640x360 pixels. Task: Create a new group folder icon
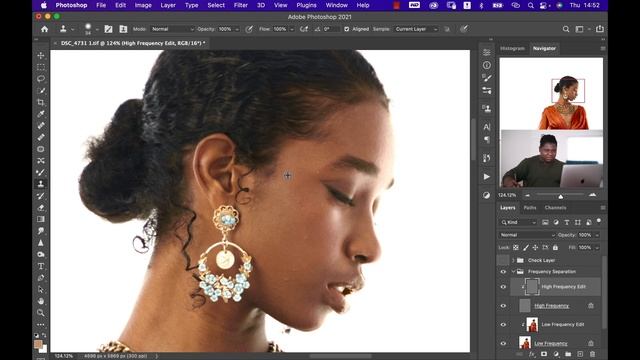[x=568, y=354]
